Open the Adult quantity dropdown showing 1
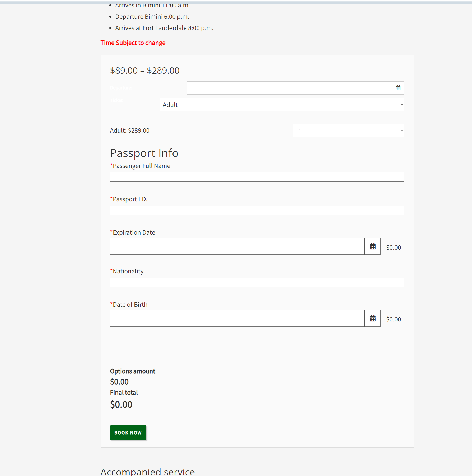 348,130
